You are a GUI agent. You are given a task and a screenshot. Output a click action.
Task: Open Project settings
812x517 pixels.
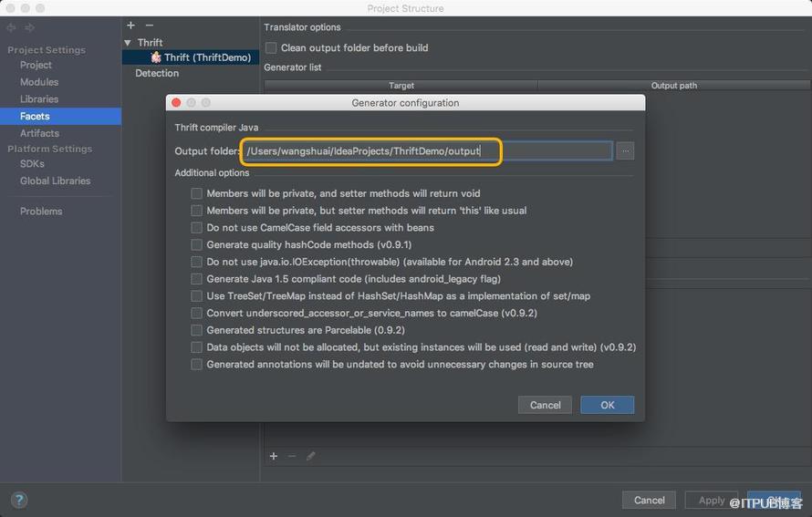coord(36,65)
